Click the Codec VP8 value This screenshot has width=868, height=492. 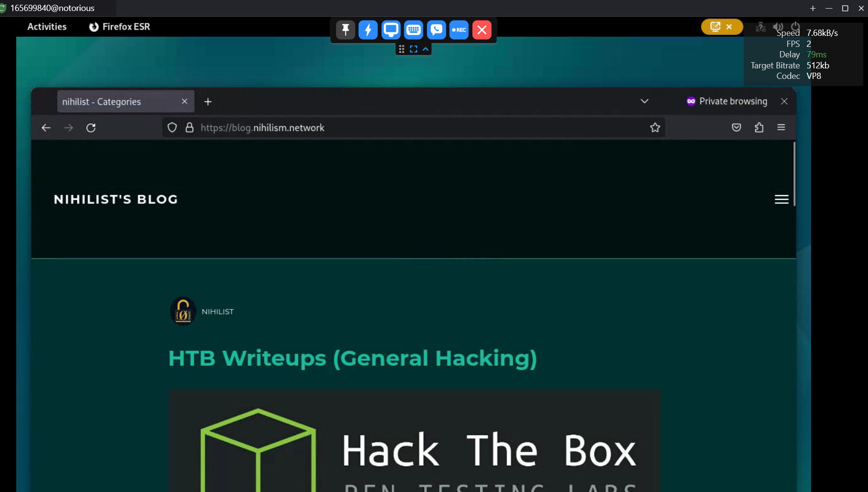(813, 76)
